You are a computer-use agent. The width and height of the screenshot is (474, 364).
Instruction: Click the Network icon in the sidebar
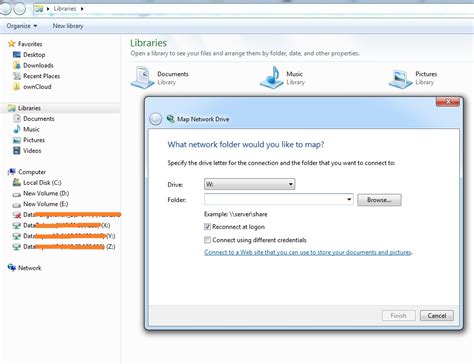(12, 268)
